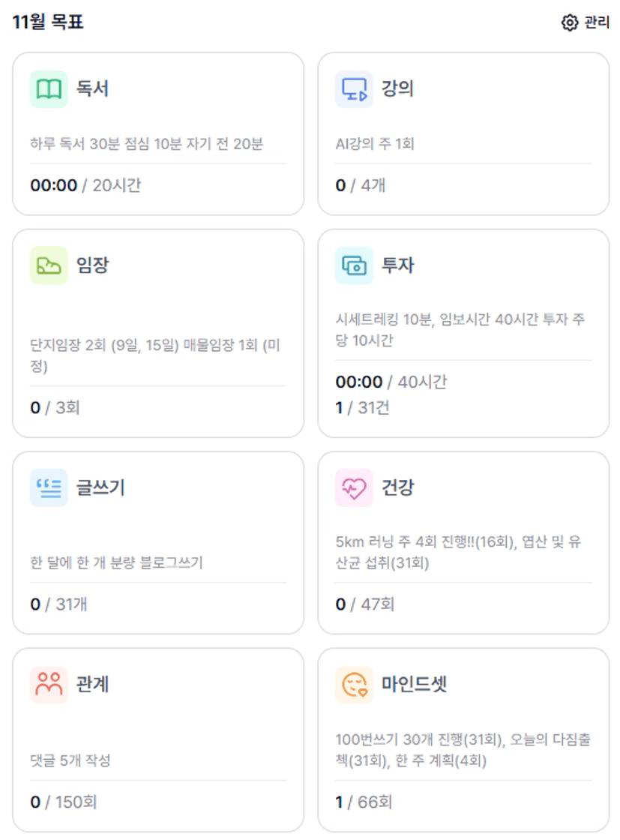Image resolution: width=620 pixels, height=840 pixels.
Task: Click the teal money icon for 투자
Action: click(x=354, y=265)
